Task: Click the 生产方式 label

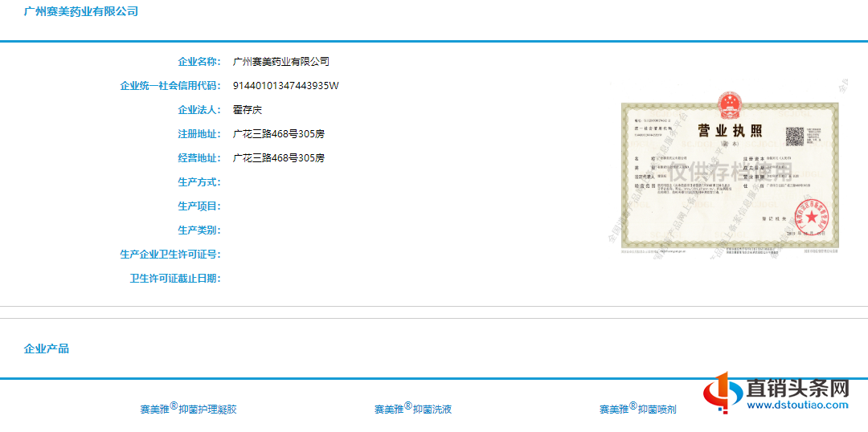Action: tap(199, 182)
